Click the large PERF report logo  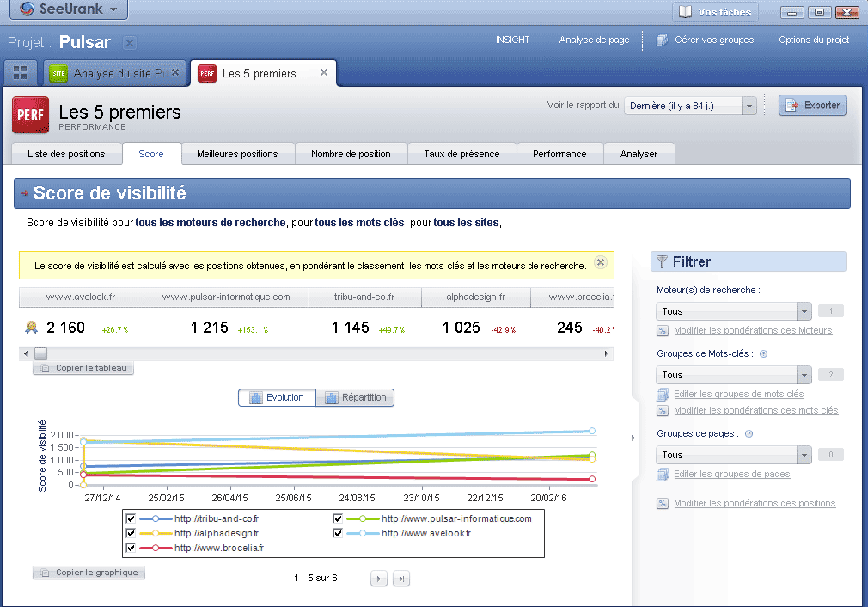pos(30,114)
